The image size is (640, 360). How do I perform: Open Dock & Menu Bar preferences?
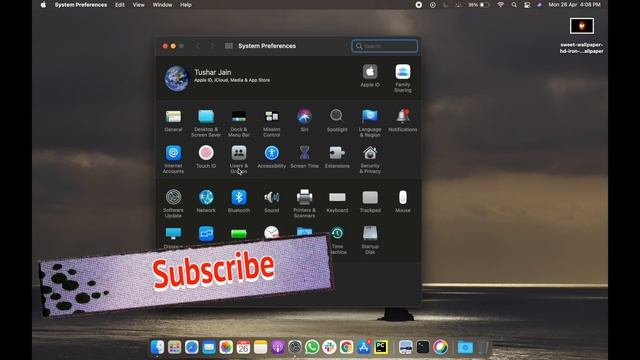(x=239, y=117)
